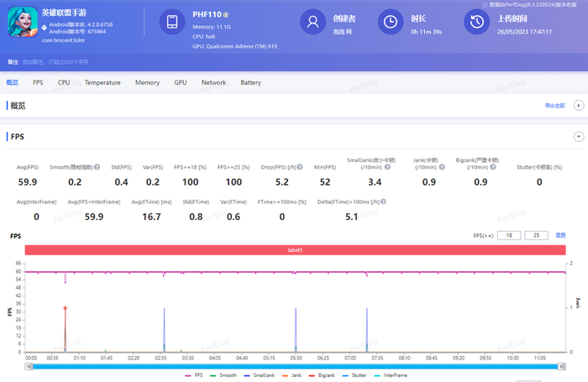This screenshot has height=382, width=588.
Task: Click info icon beside PHF110 device name
Action: tap(227, 15)
